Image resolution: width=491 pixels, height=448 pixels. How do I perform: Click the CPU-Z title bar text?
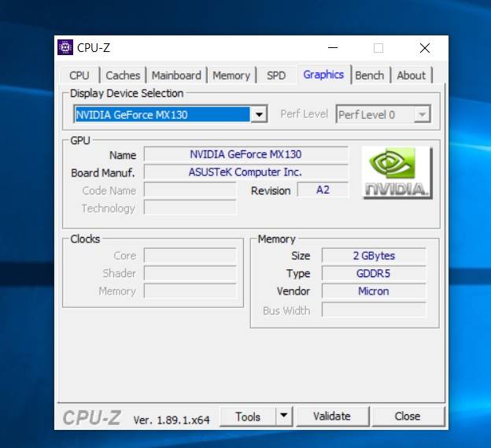[94, 48]
